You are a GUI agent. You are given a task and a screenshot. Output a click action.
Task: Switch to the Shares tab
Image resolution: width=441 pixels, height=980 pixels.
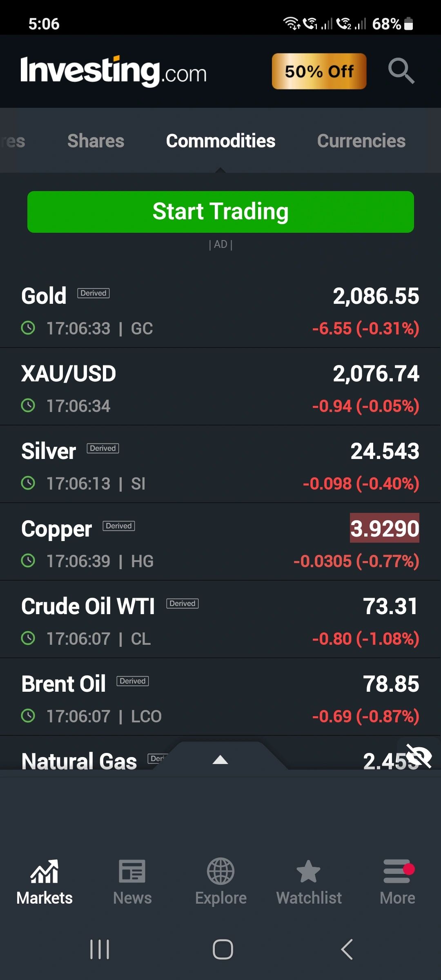pyautogui.click(x=96, y=141)
